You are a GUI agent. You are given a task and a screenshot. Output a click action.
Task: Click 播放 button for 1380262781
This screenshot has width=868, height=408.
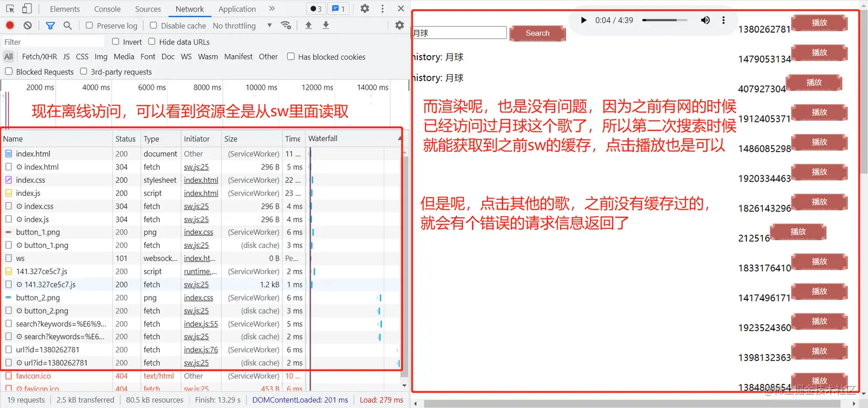point(819,23)
